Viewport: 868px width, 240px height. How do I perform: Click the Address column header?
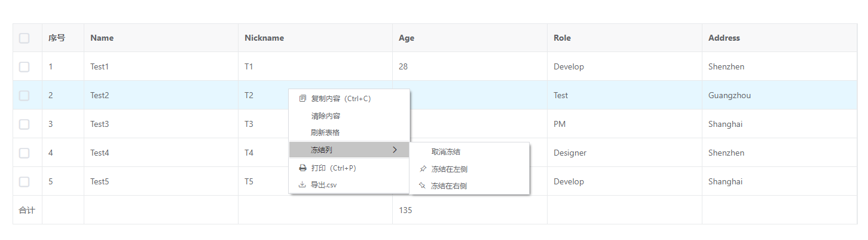pyautogui.click(x=724, y=38)
